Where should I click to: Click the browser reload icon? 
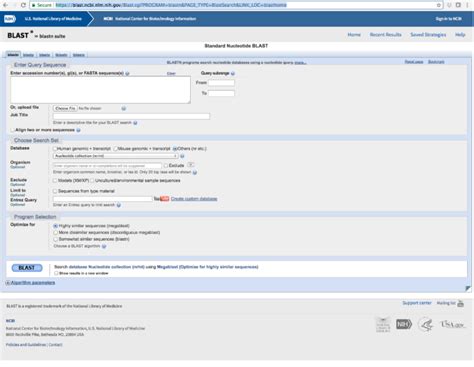click(23, 5)
